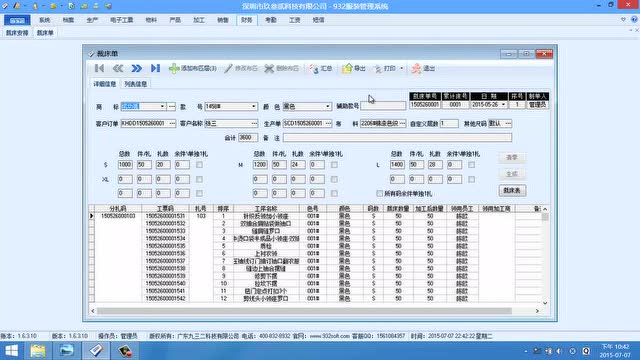Open the Windows Start button
The height and width of the screenshot is (360, 640).
(x=12, y=351)
